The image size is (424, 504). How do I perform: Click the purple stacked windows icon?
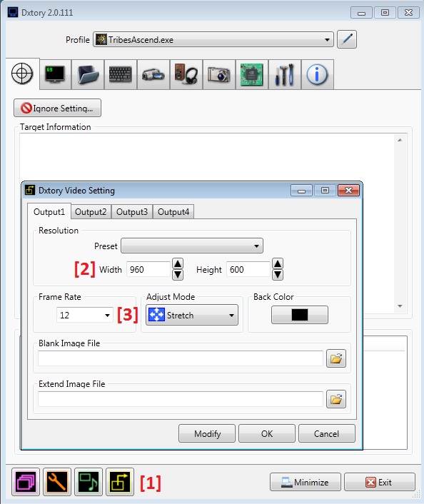[26, 482]
